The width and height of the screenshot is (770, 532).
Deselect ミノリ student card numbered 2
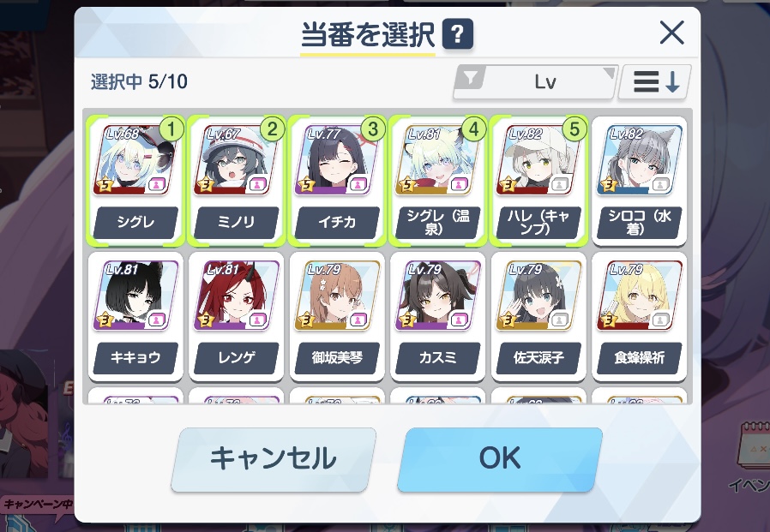click(x=237, y=181)
